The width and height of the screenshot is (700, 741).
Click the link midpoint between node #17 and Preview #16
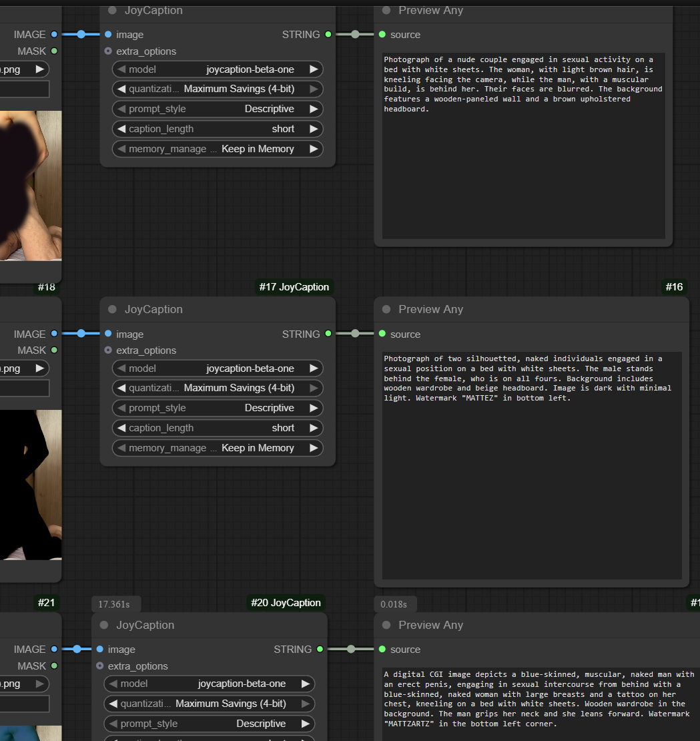355,334
